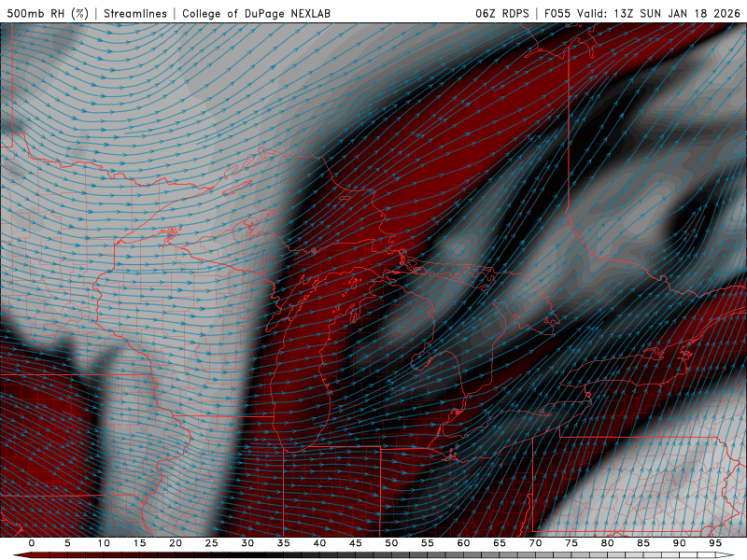Click the '95' value on the color scale
The image size is (747, 560).
coord(715,543)
